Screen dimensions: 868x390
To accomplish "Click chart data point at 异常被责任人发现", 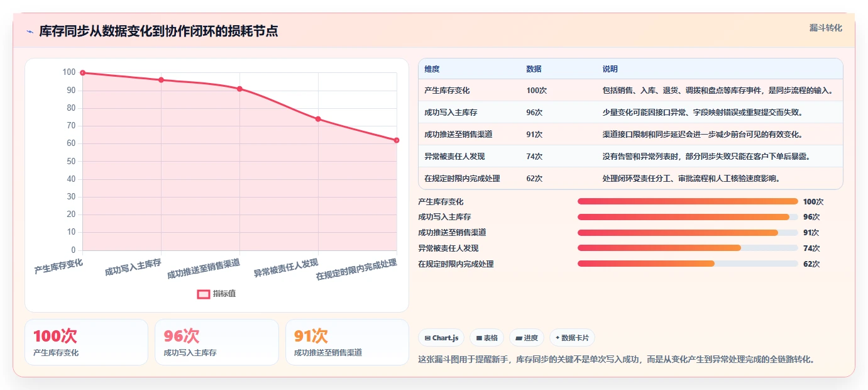I will coord(318,119).
